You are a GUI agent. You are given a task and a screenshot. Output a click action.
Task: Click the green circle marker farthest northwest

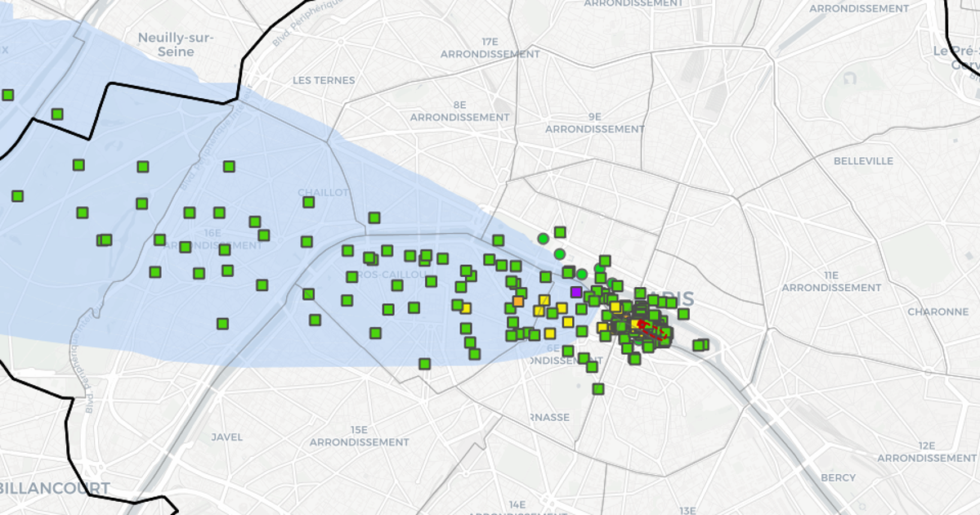coord(543,239)
